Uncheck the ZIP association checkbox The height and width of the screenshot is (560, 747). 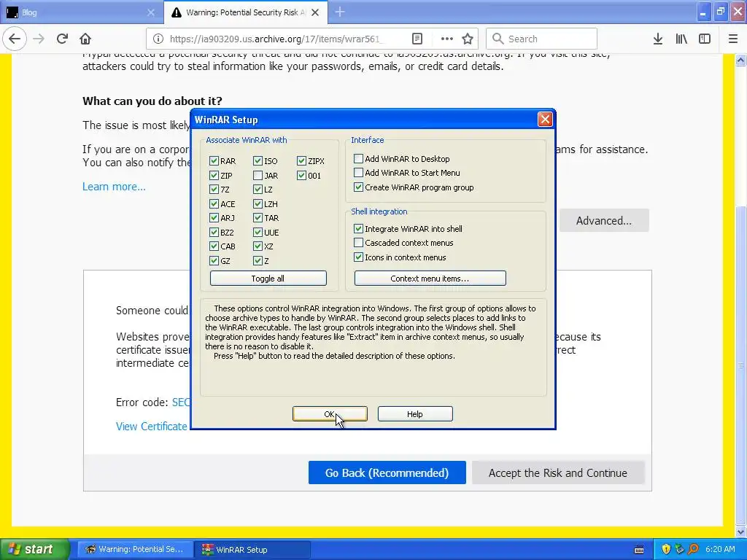214,175
